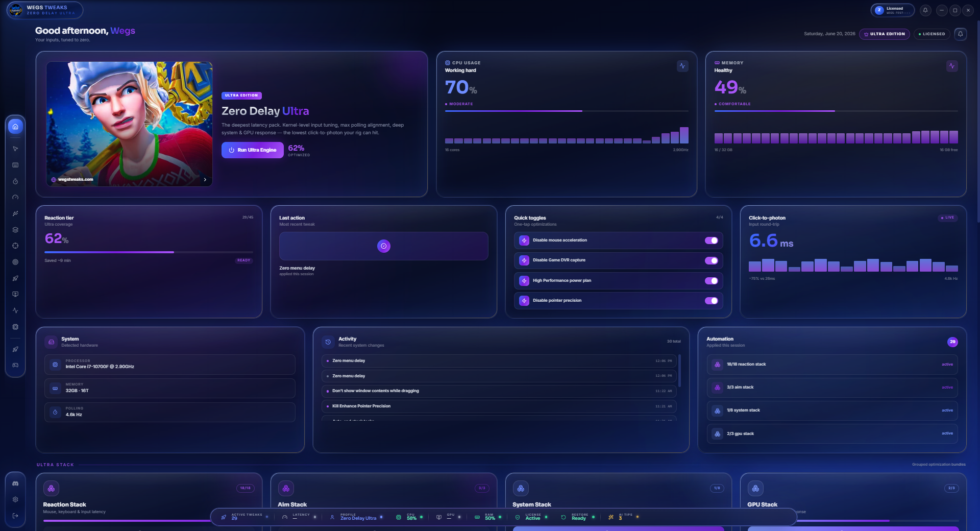Expand the Licensed account menu at top

tap(893, 10)
